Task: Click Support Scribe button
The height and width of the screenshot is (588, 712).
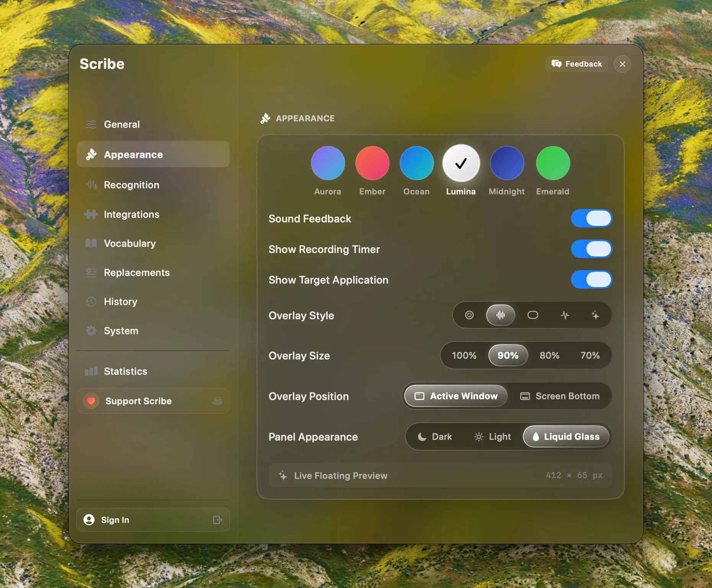Action: [153, 401]
